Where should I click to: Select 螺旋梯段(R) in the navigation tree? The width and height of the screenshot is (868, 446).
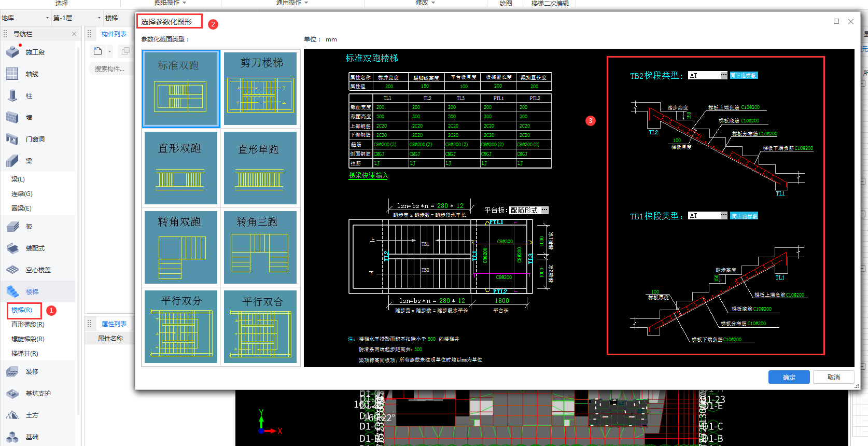tap(28, 339)
